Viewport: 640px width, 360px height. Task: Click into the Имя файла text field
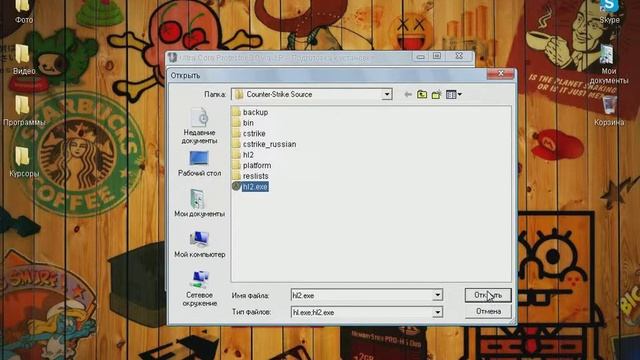362,295
